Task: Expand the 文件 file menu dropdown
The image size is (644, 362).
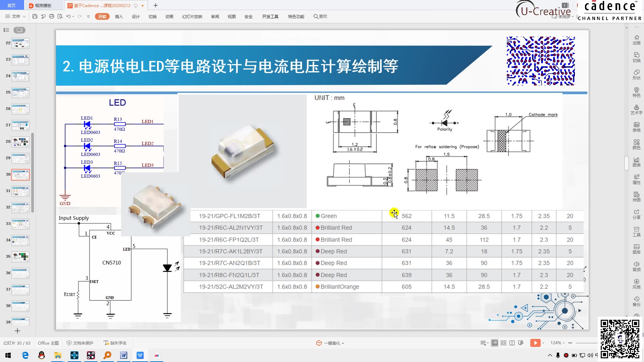Action: [16, 16]
